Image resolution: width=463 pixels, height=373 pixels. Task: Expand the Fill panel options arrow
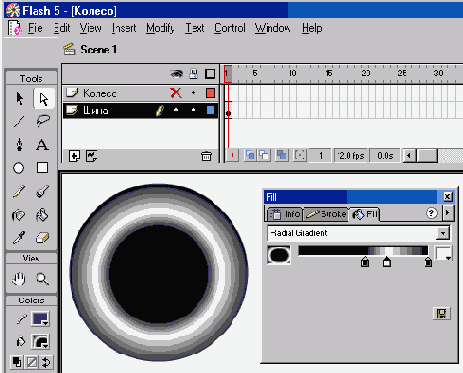pos(448,212)
